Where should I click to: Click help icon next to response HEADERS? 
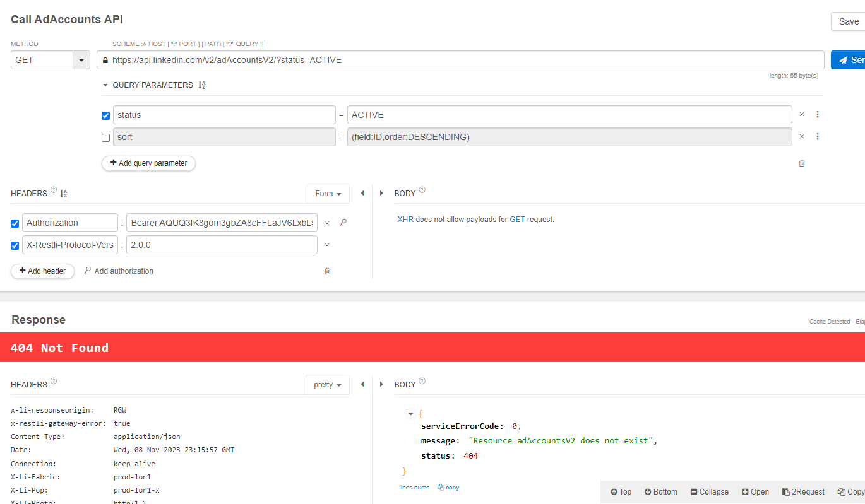[54, 381]
